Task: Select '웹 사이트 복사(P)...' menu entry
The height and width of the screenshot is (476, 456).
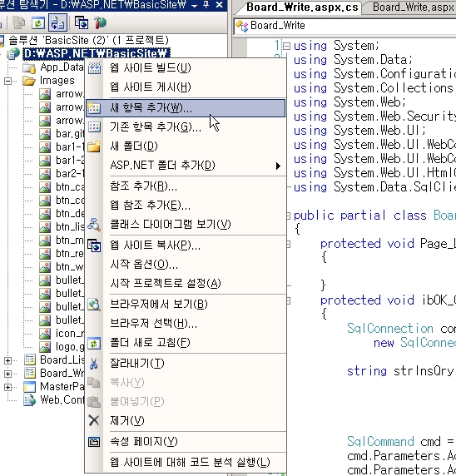Action: coord(186,245)
